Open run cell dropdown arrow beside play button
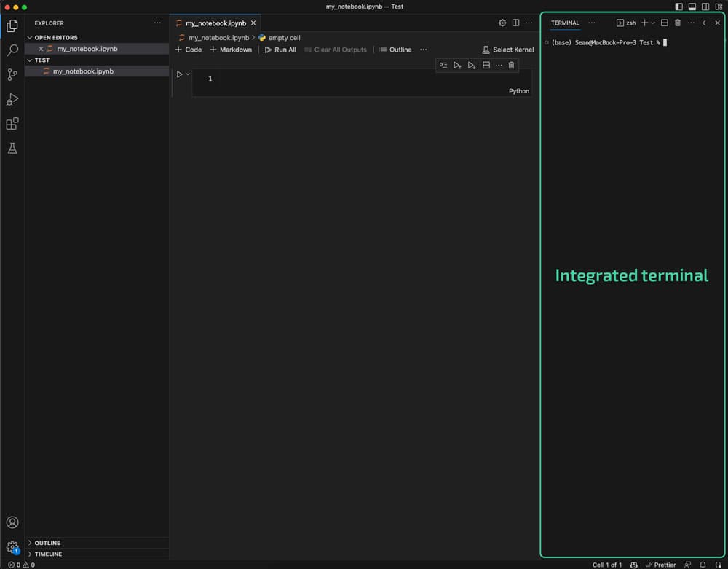Viewport: 728px width, 569px height. (188, 74)
